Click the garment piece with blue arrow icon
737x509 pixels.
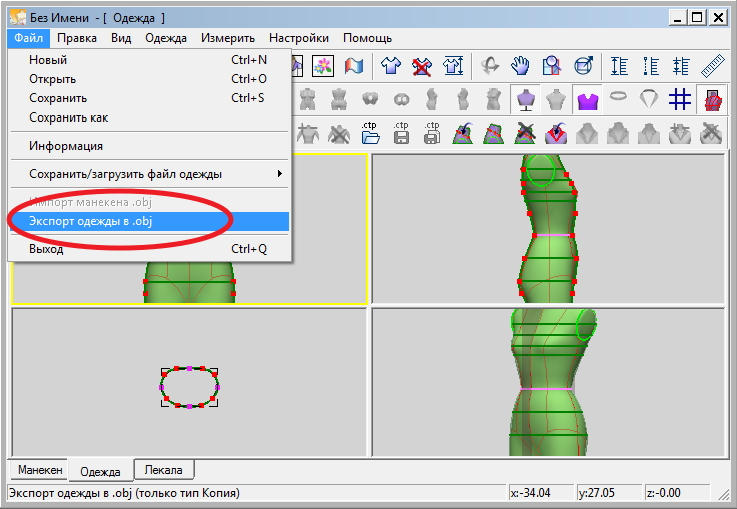click(463, 133)
